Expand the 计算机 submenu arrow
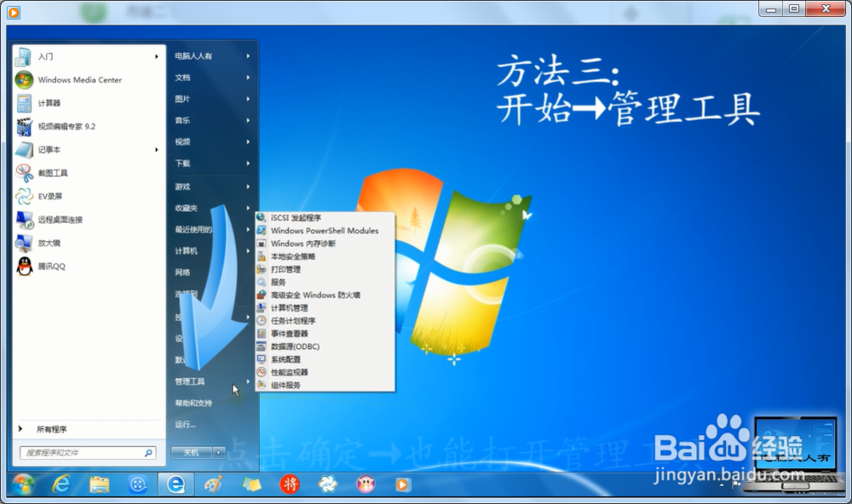This screenshot has width=852, height=504. 248,251
